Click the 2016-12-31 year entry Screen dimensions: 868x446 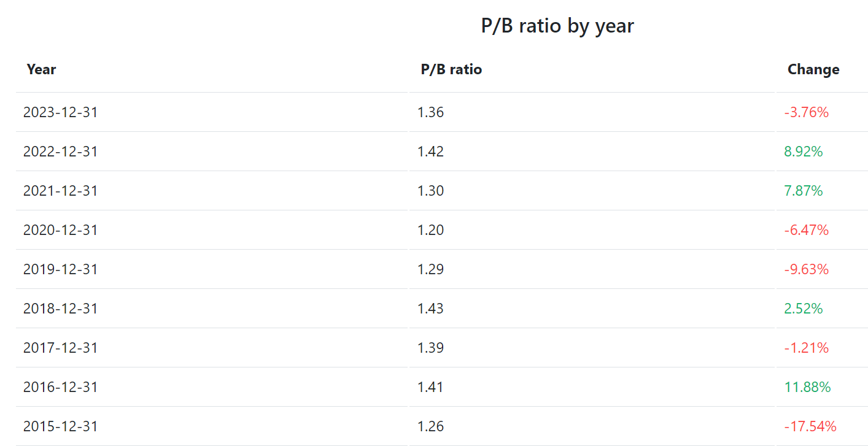(60, 387)
